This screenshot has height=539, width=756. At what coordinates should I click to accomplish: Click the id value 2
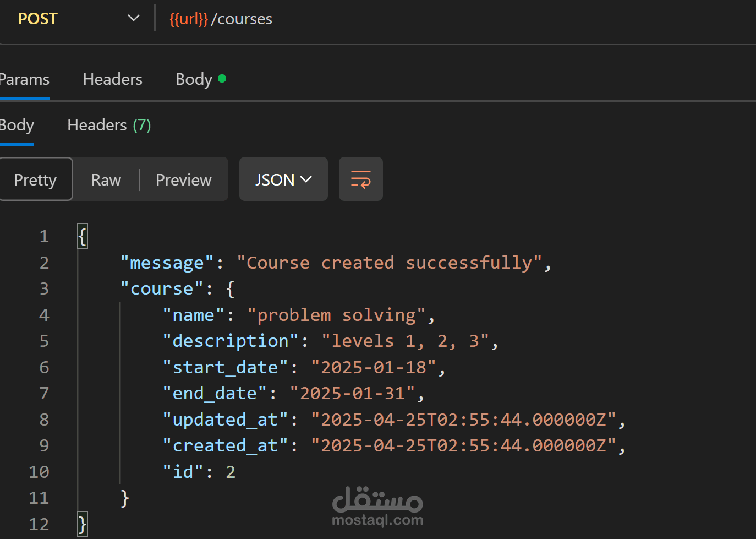point(231,472)
